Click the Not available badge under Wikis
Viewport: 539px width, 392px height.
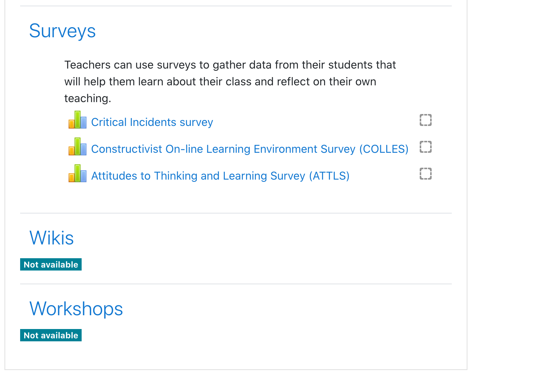pyautogui.click(x=51, y=265)
